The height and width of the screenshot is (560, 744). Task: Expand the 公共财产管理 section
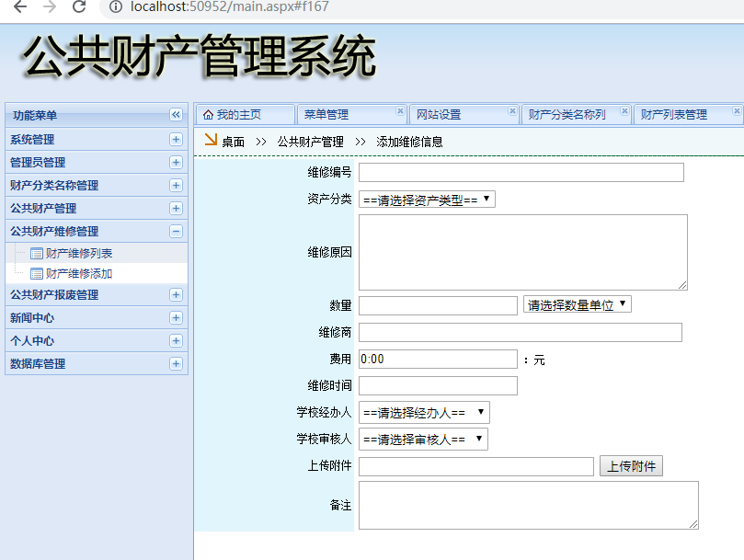[x=176, y=209]
